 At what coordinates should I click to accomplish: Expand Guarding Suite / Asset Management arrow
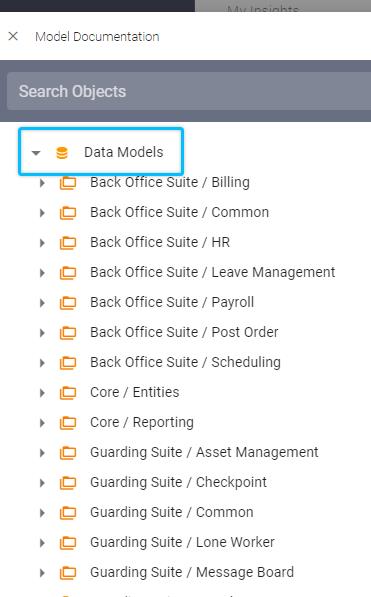click(42, 453)
